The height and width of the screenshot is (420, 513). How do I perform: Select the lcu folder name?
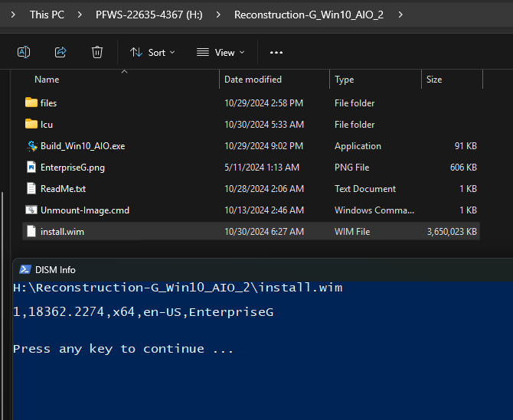coord(47,125)
